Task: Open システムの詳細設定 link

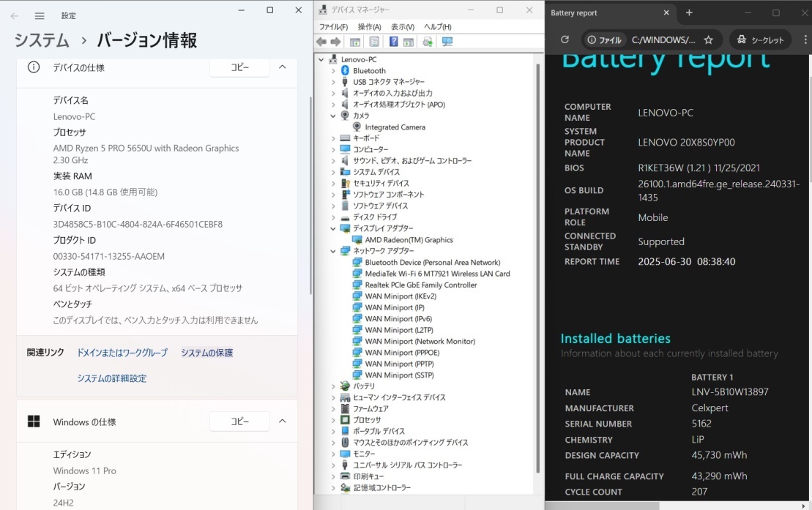Action: [112, 378]
